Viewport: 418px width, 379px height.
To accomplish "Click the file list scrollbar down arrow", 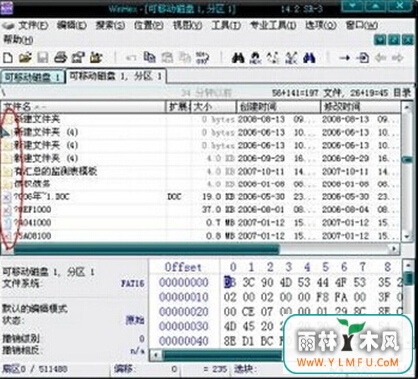I will 407,236.
